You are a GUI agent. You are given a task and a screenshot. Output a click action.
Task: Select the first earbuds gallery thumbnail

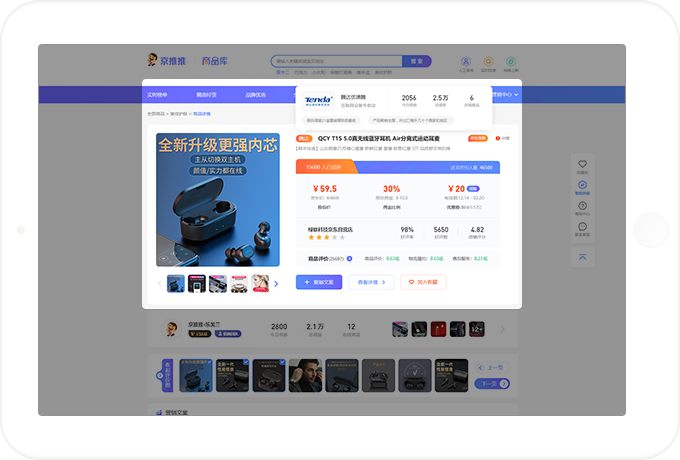tap(176, 283)
